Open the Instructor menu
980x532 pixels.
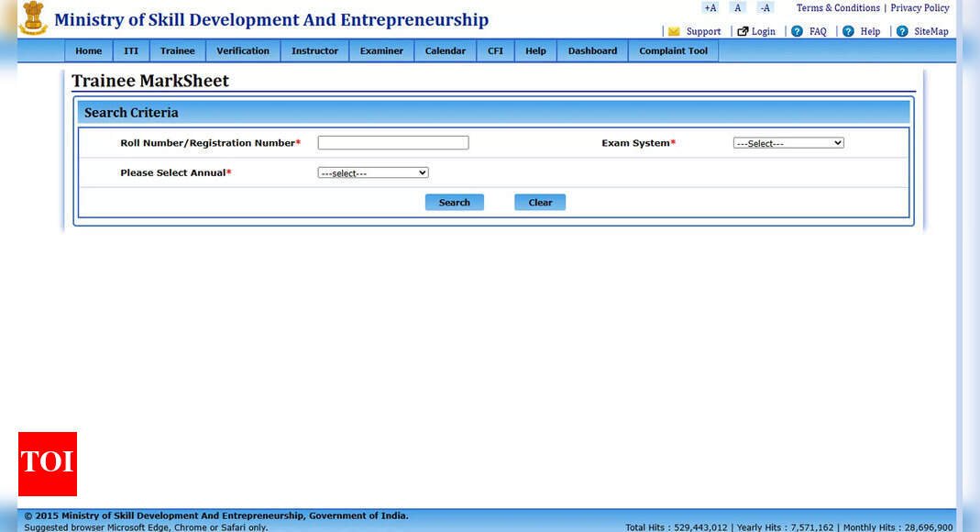pyautogui.click(x=315, y=50)
